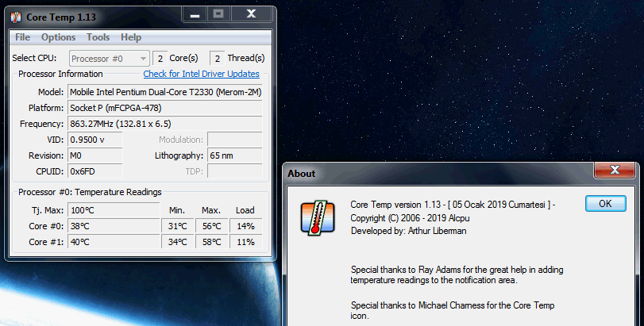The image size is (644, 326).
Task: Click the Tj. Max value 100°C
Action: (114, 210)
